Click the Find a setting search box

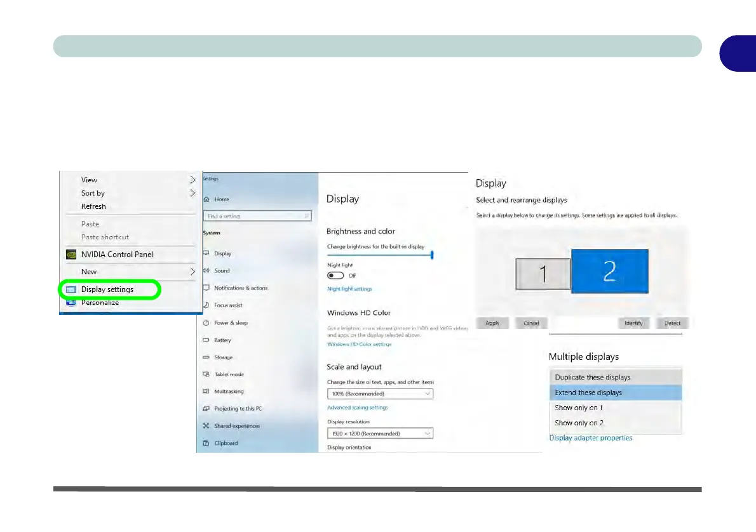point(257,216)
